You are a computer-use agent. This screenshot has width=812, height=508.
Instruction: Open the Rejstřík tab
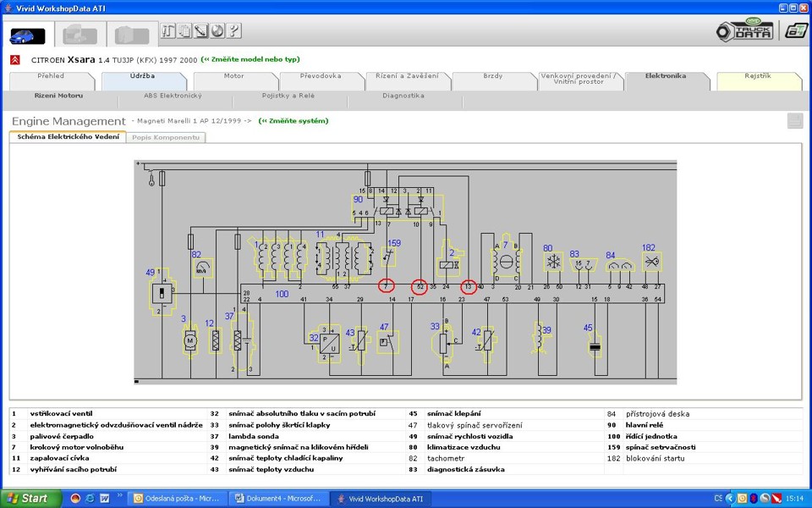pyautogui.click(x=760, y=81)
